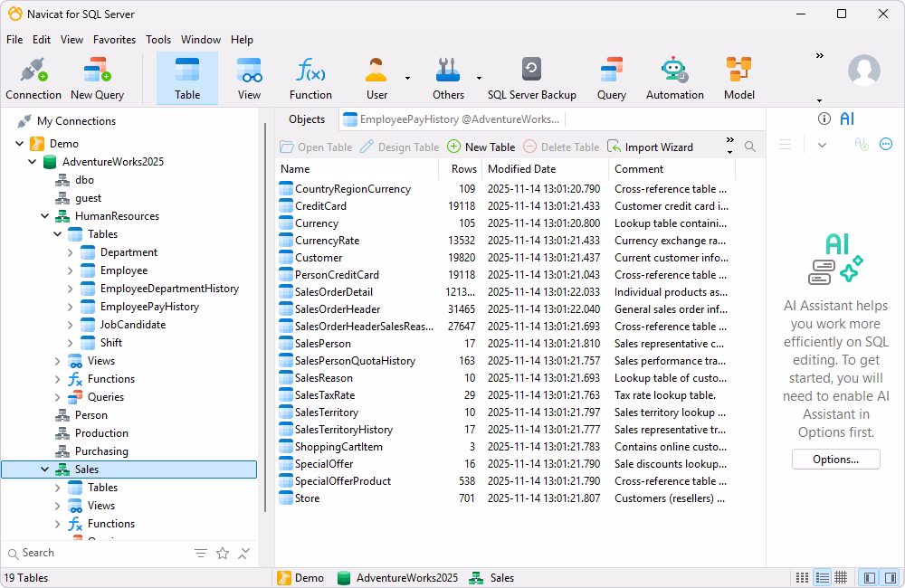Open the Edit menu
905x588 pixels.
click(x=42, y=39)
